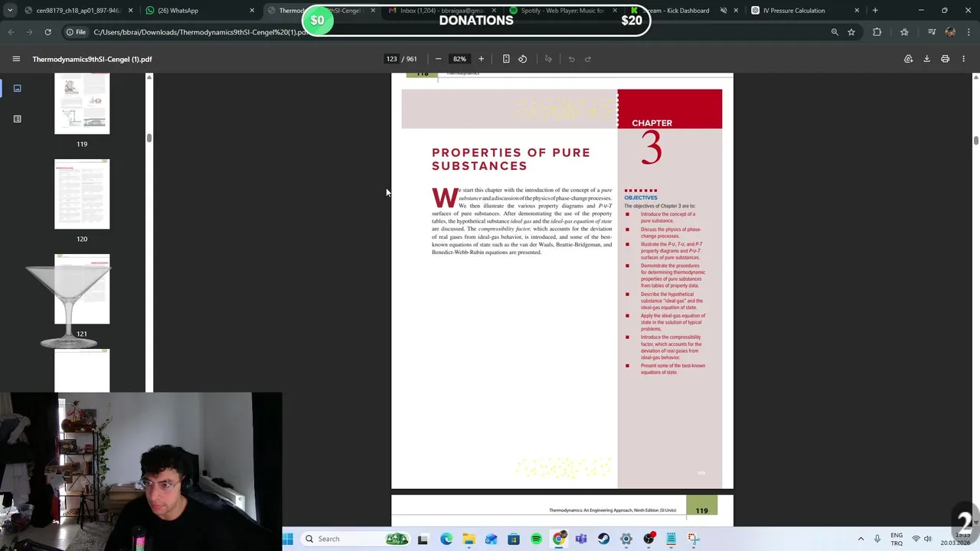The width and height of the screenshot is (980, 551).
Task: Select the thumbnails view icon in sidebar
Action: [x=17, y=88]
